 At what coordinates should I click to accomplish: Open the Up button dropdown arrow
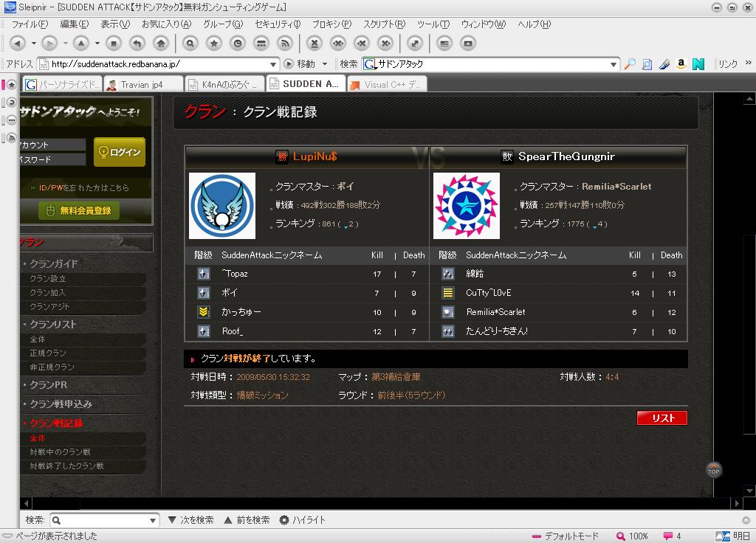point(97,44)
